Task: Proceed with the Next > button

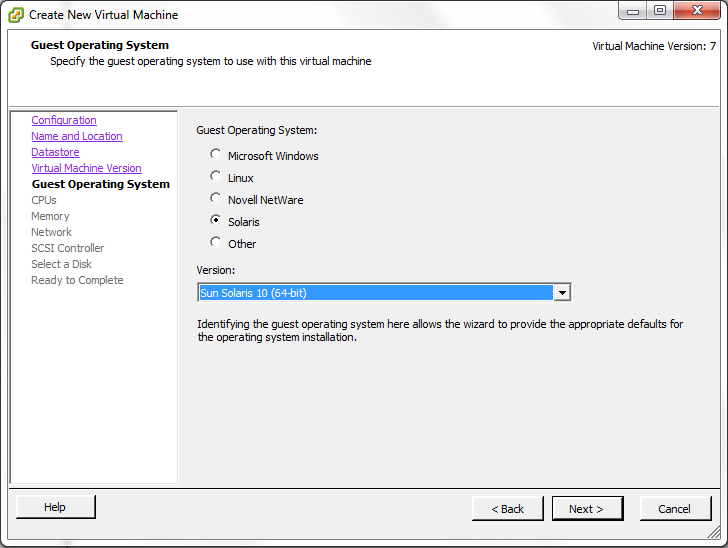Action: pyautogui.click(x=587, y=509)
